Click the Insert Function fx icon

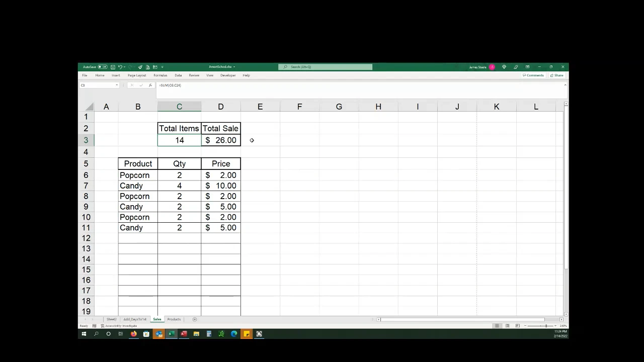tap(150, 85)
